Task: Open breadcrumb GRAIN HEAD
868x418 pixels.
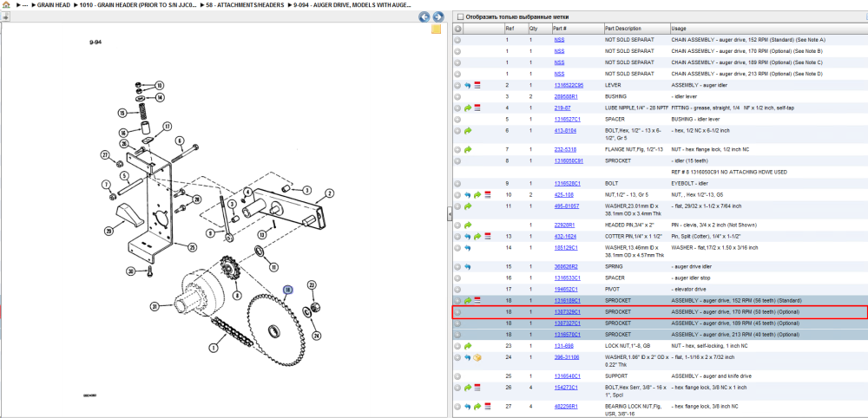Action: (54, 4)
